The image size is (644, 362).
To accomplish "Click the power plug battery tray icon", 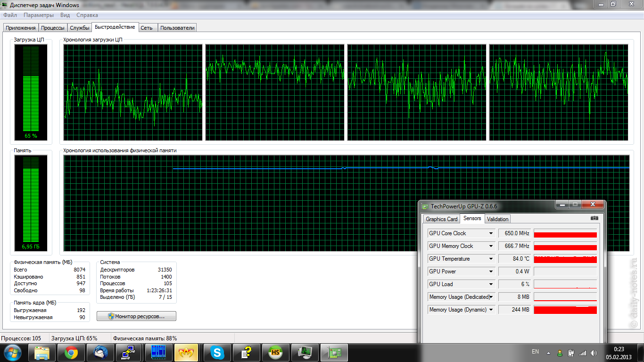I will [571, 353].
